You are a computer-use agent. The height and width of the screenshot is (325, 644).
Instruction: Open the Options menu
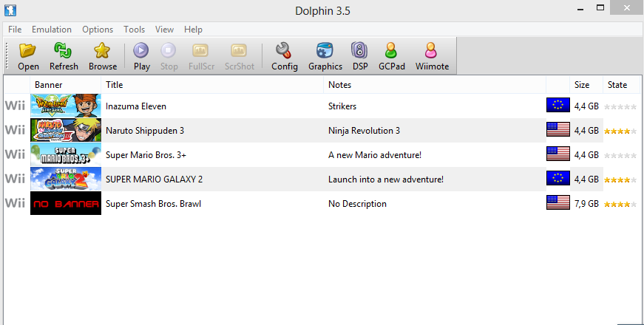(98, 30)
